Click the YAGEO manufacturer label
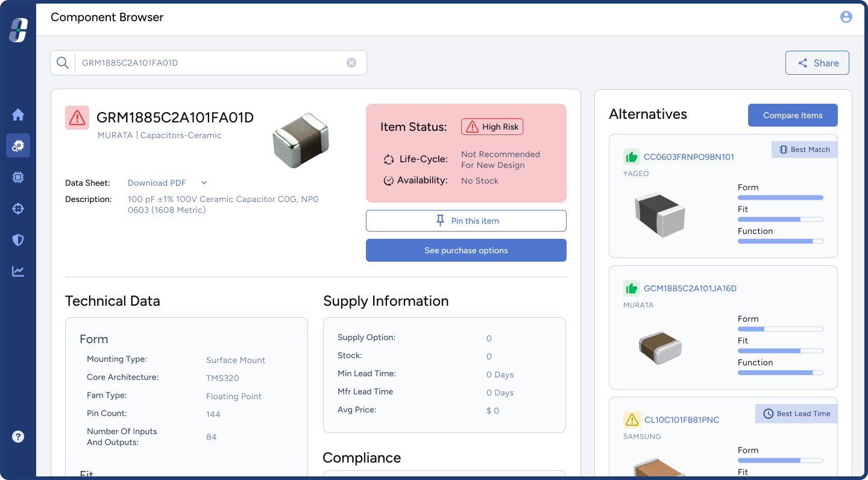868x480 pixels. [636, 173]
